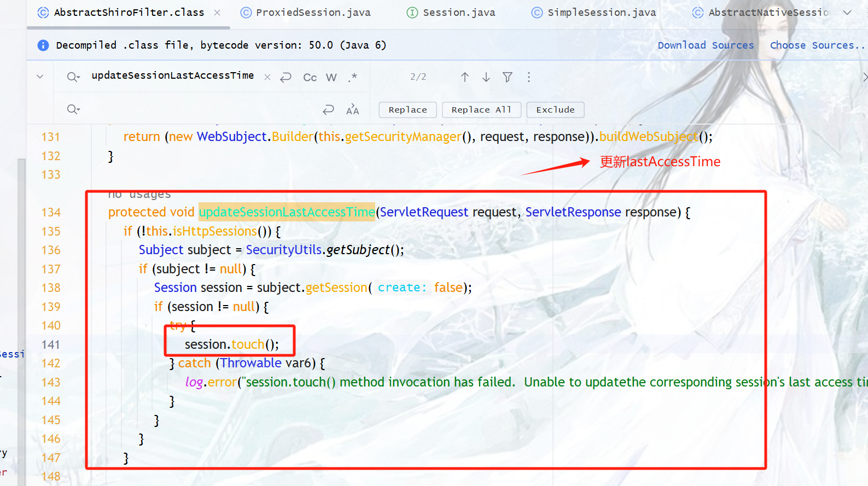The width and height of the screenshot is (868, 486).
Task: Click line number 134 in gutter
Action: point(51,212)
